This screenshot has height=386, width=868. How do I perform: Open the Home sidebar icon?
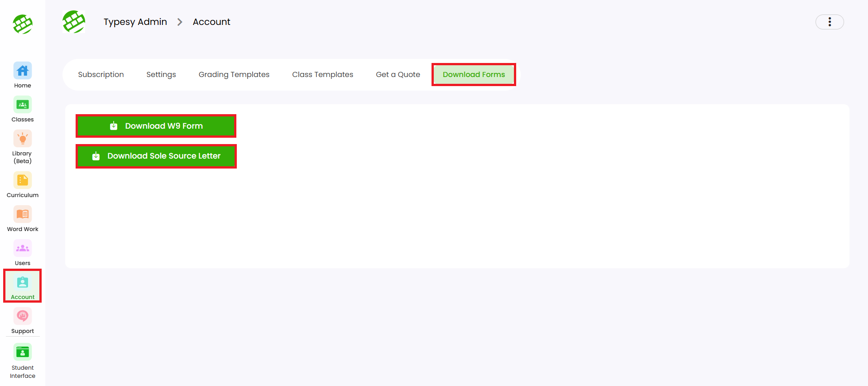point(23,71)
